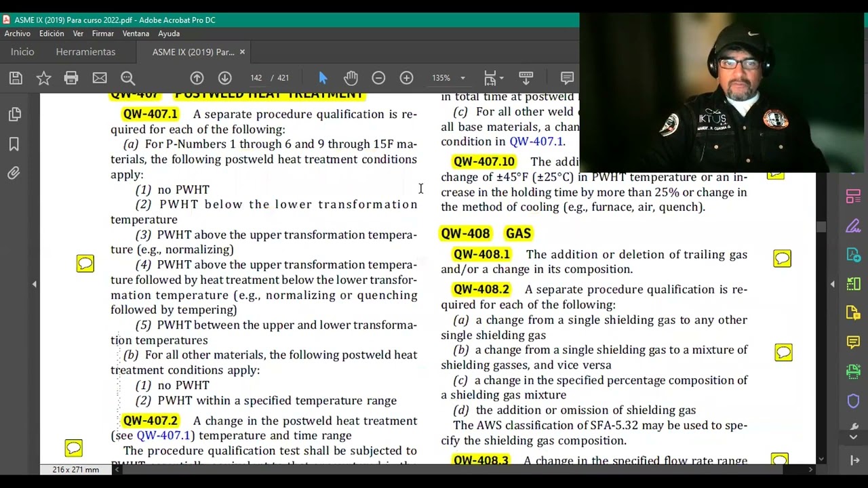The width and height of the screenshot is (868, 488).
Task: Open page thumbnails panel in left sidebar
Action: pyautogui.click(x=14, y=115)
